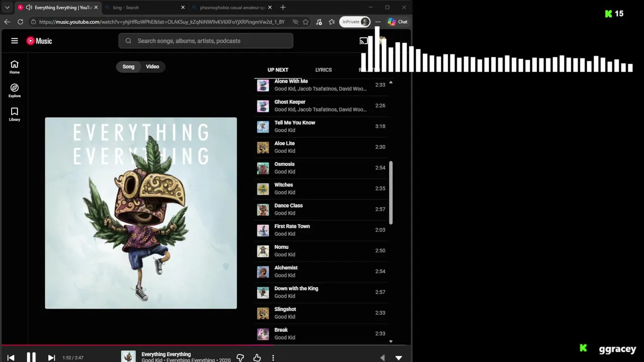
Task: Add page to browser favorites star
Action: (305, 22)
